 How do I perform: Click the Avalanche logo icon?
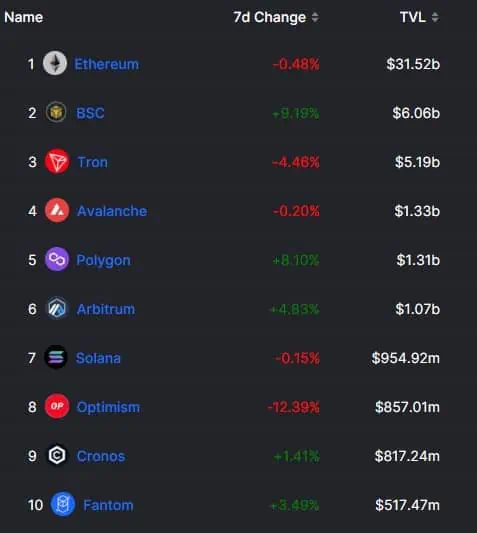(57, 210)
